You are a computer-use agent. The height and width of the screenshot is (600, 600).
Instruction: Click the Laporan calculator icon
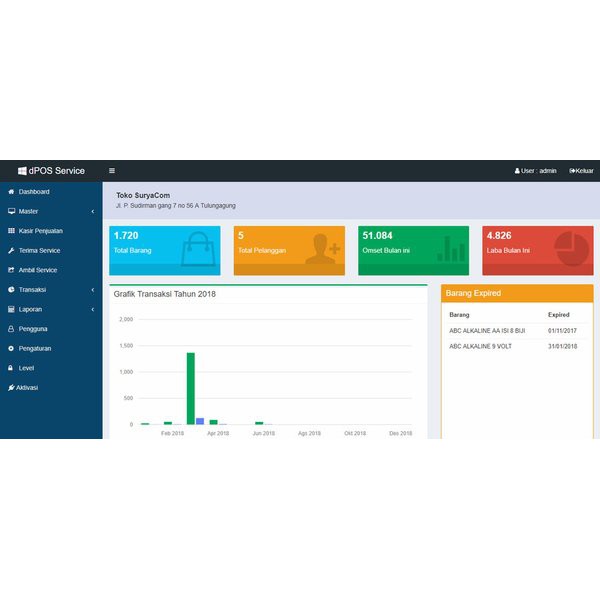11,309
